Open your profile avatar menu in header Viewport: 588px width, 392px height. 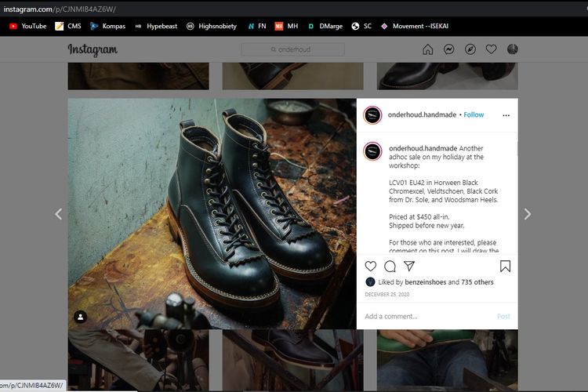point(512,49)
